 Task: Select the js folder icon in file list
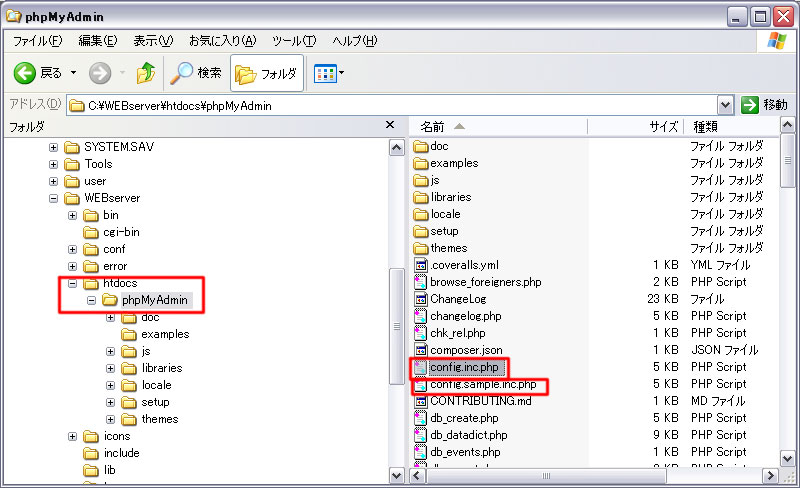coord(421,180)
